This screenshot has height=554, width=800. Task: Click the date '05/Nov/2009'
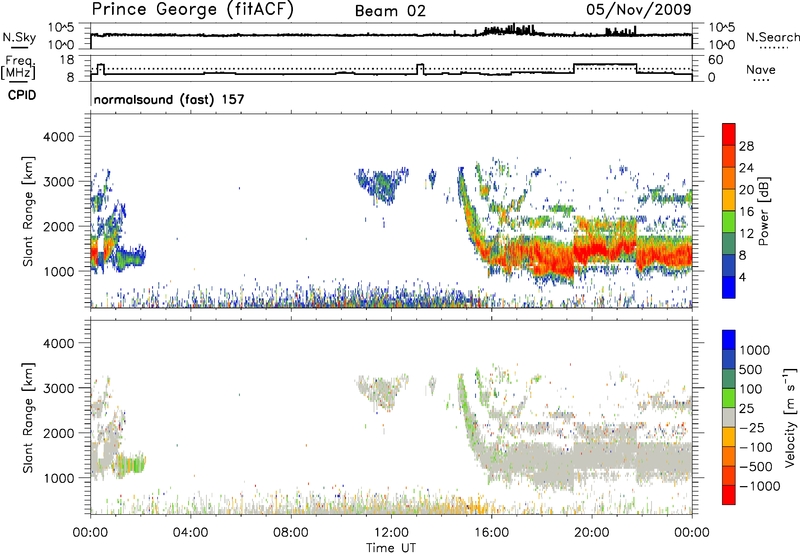tap(639, 9)
